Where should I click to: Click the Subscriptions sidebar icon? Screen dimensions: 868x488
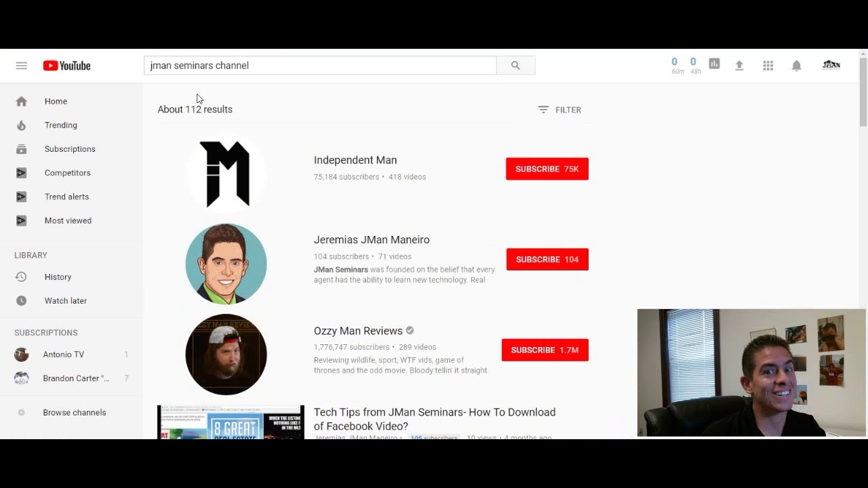(22, 149)
